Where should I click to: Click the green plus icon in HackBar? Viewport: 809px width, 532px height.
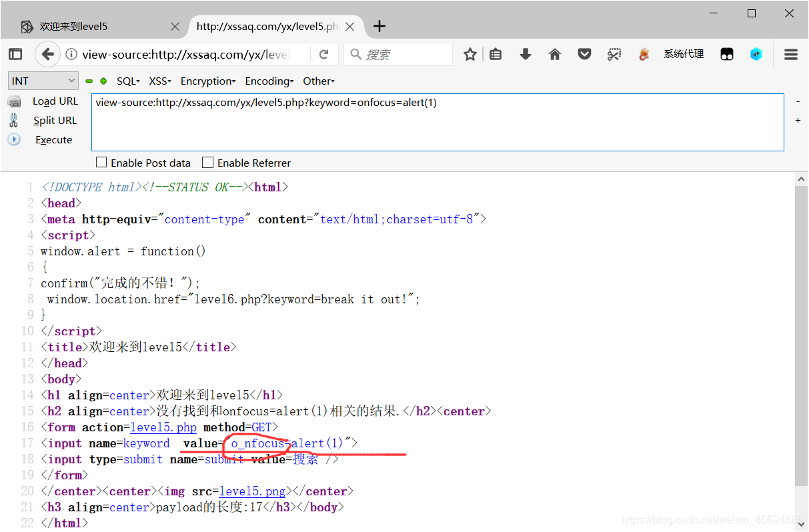point(103,81)
